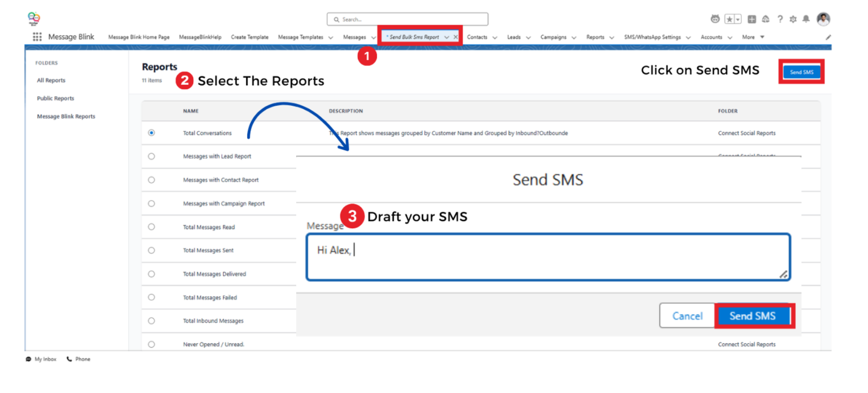The height and width of the screenshot is (393, 868).
Task: Click the help question mark icon
Action: pyautogui.click(x=780, y=20)
